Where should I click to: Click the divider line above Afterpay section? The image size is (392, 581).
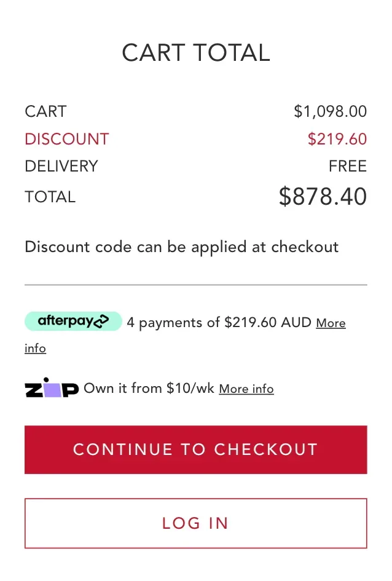point(195,284)
